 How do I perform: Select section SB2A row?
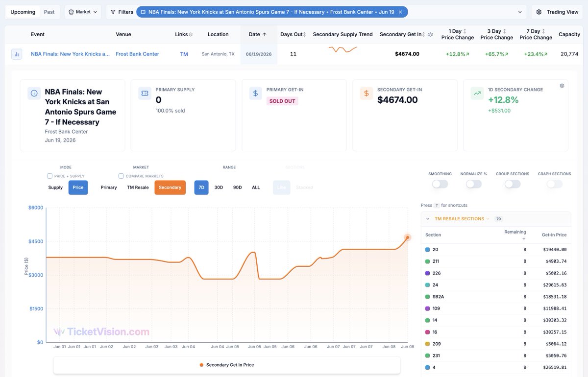496,297
